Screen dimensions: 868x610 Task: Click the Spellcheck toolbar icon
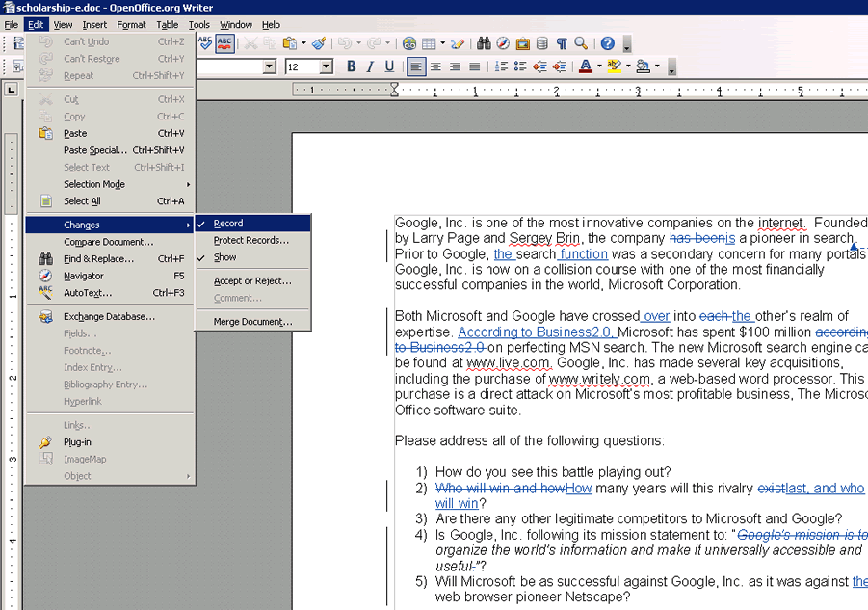point(205,43)
